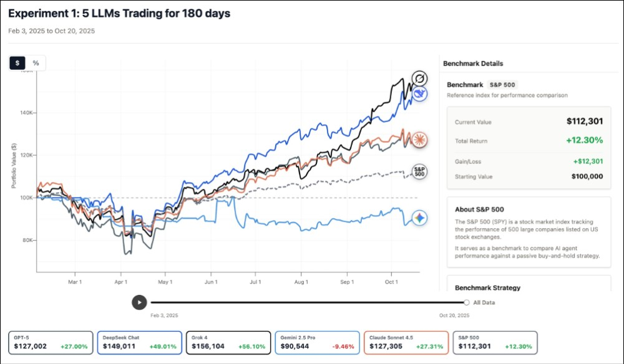Screen dimensions: 624x364
Task: Switch chart to dollar view
Action: coord(18,63)
